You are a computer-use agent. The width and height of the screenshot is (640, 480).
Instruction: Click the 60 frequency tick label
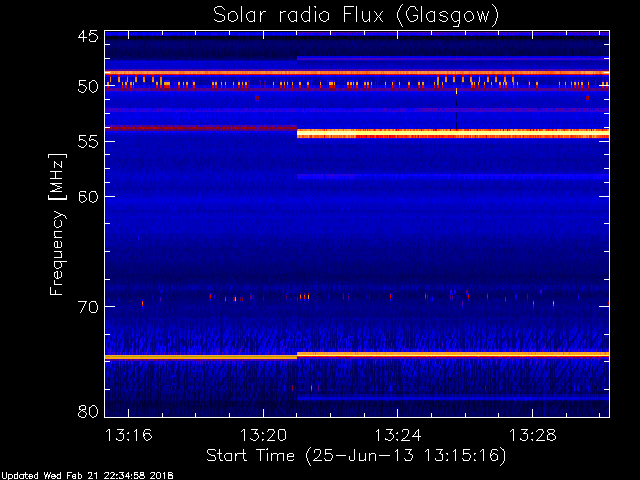88,196
